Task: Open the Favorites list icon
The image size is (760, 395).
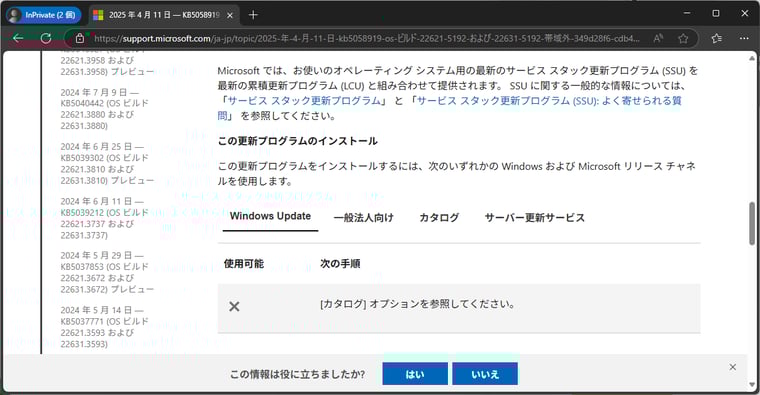Action: (x=716, y=38)
